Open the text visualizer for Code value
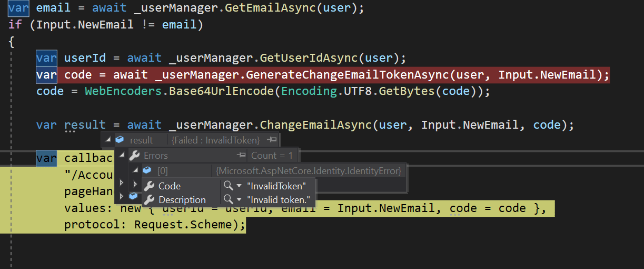Screen dimensions: 644x269 click(227, 186)
